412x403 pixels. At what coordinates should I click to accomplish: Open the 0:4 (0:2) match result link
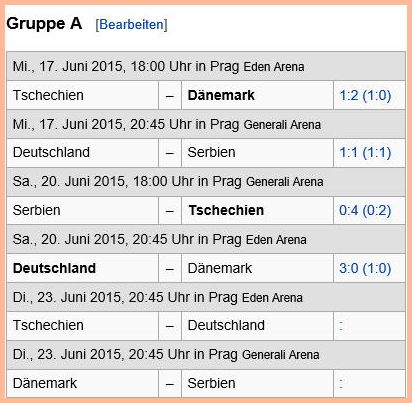click(365, 210)
